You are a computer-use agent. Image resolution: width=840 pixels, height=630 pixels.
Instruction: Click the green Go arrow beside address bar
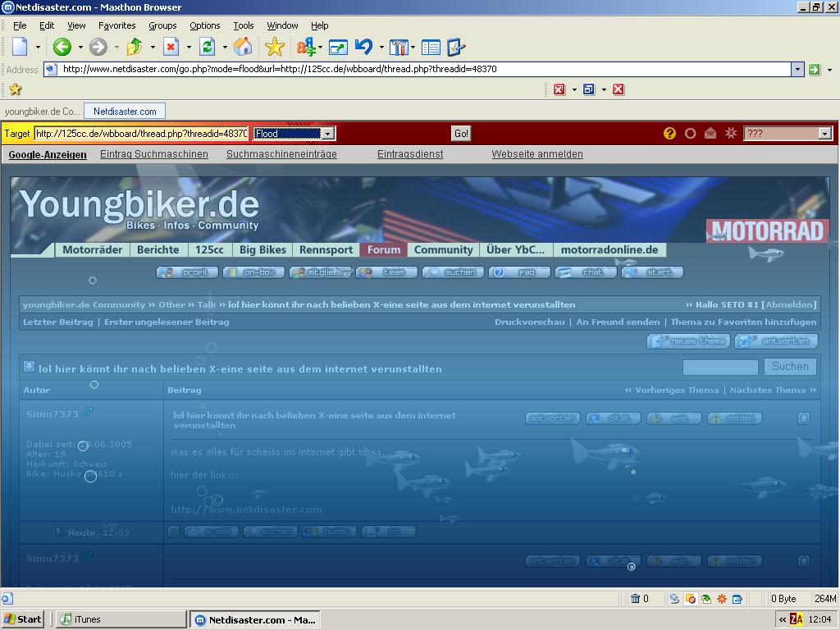click(x=815, y=70)
